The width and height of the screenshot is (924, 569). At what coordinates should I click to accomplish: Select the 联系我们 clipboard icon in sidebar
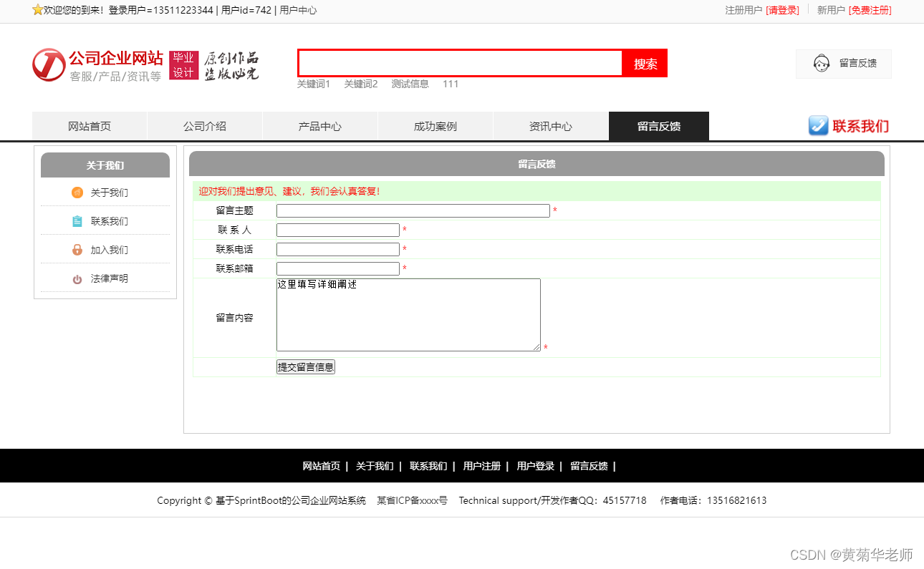77,221
